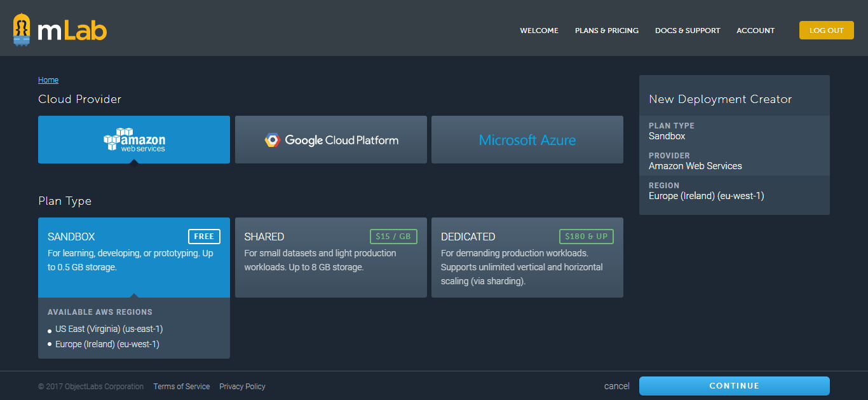Select Google Cloud Platform provider card

tap(331, 140)
